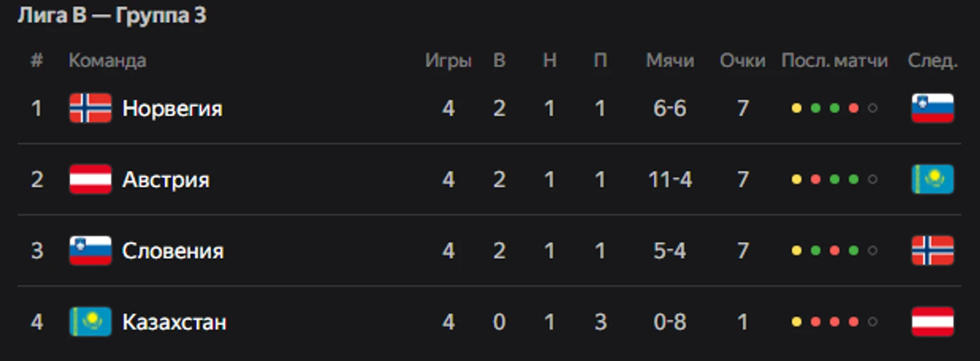Click the Norway flag beside Норвегия
Screen dimensions: 980x361
(x=90, y=108)
